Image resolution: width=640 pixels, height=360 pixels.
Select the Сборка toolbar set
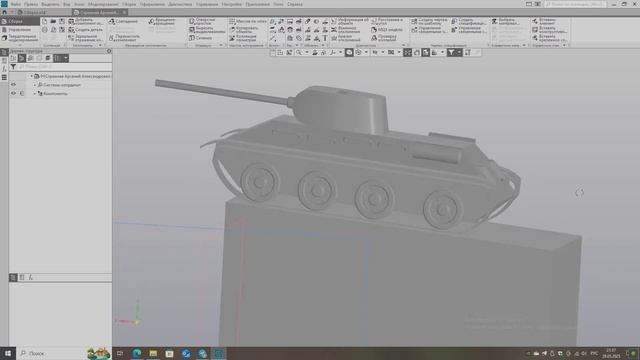click(20, 21)
